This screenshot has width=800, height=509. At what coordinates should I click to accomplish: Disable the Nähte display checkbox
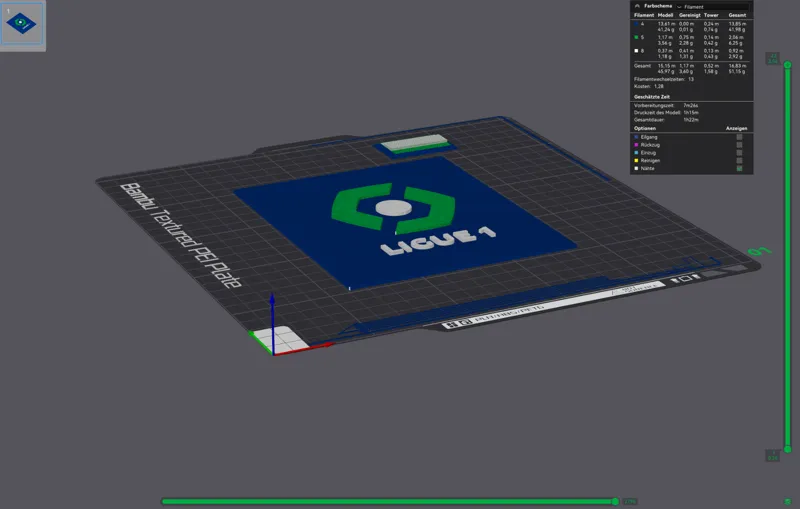pos(739,168)
